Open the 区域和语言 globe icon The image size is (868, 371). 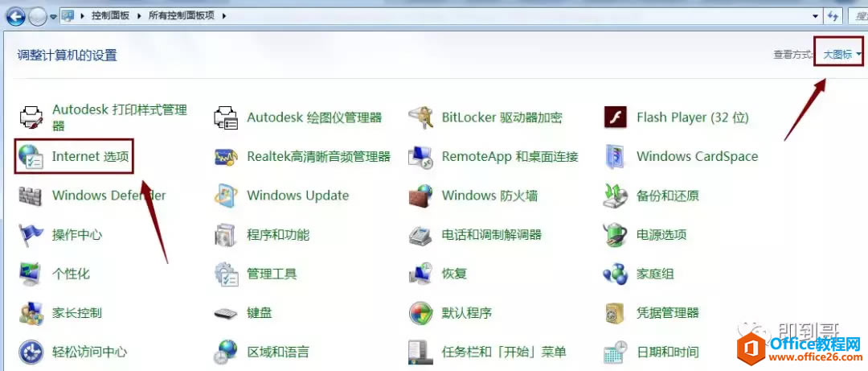[226, 352]
